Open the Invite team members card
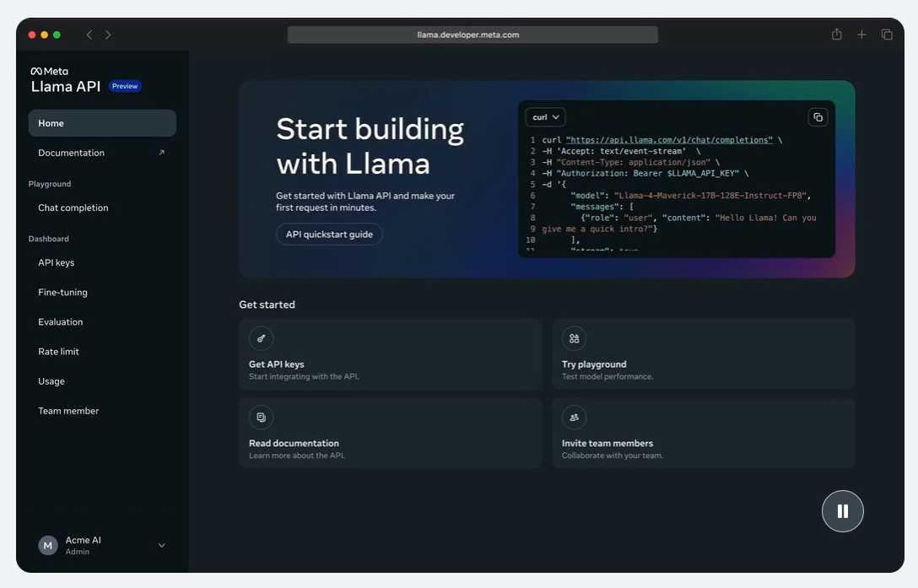Viewport: 918px width, 588px height. click(703, 434)
